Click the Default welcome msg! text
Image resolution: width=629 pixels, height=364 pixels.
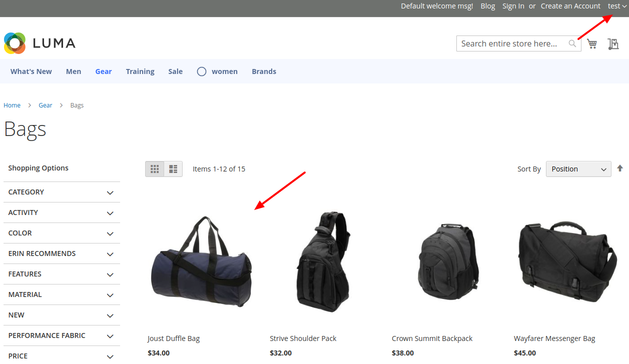tap(437, 6)
